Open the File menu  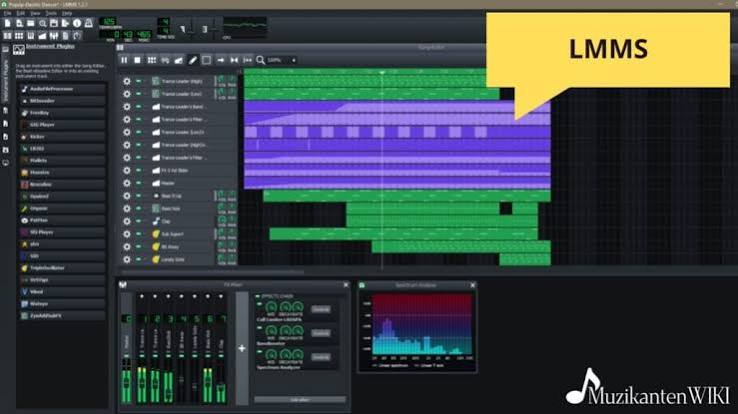point(8,13)
